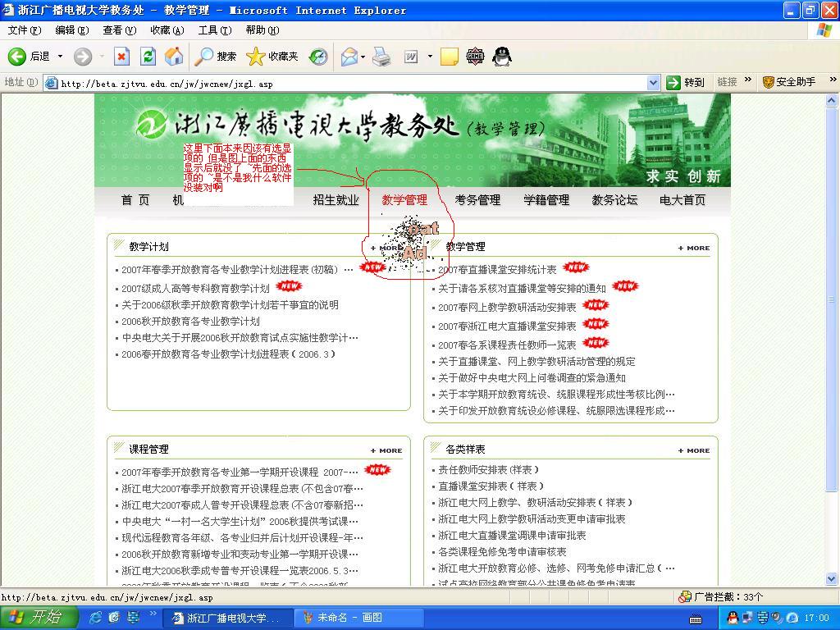Open Search magnifier toolbar button
Screen dimensions: 840x630
[216, 57]
